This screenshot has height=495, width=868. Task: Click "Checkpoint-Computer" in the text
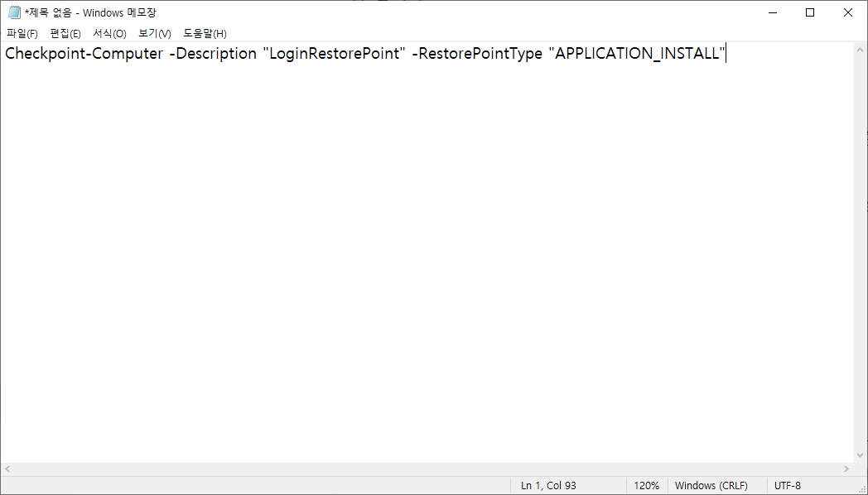(84, 54)
